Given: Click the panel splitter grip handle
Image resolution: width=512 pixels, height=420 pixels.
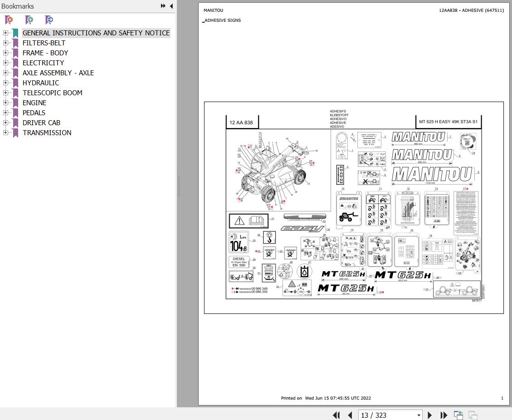Looking at the screenshot, I should [179, 186].
